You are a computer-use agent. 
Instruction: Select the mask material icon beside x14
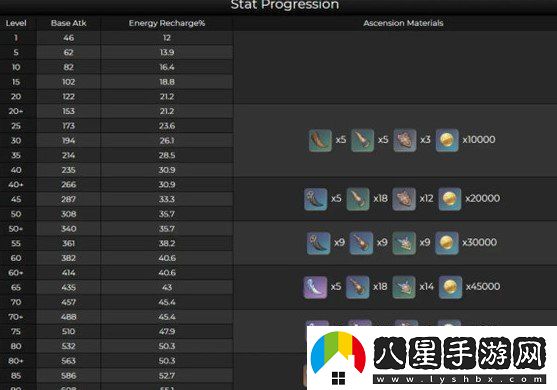click(x=404, y=287)
